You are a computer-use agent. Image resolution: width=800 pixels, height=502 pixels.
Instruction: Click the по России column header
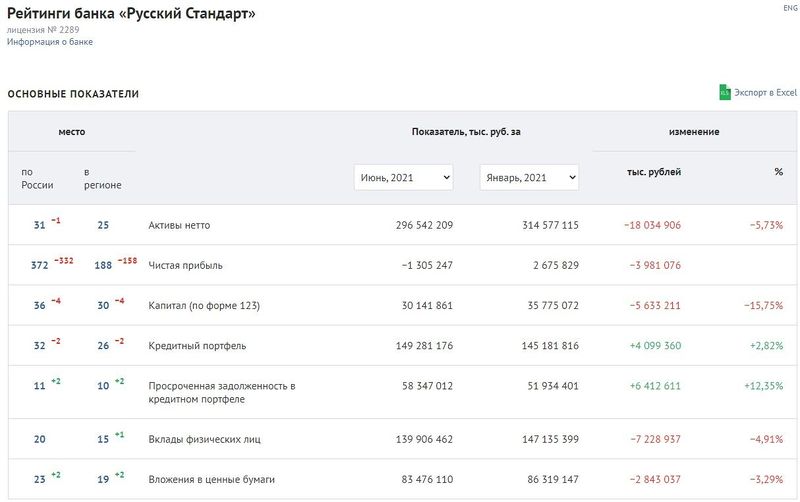coord(37,179)
